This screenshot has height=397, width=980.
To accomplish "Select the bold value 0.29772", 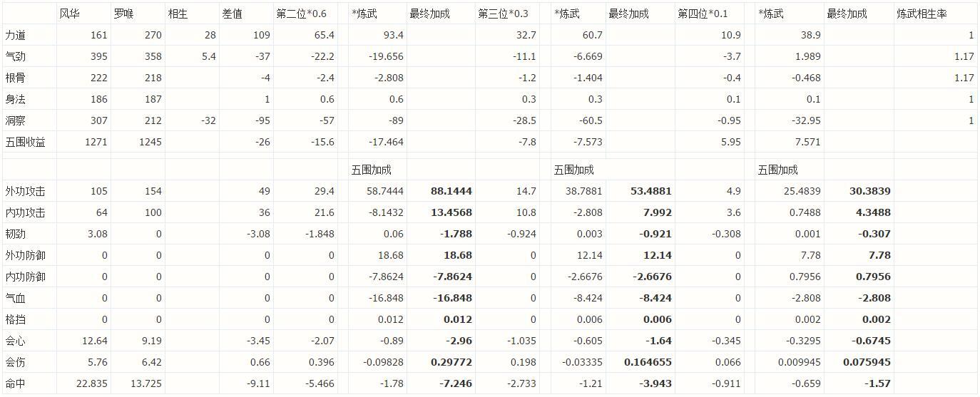I will (x=451, y=362).
